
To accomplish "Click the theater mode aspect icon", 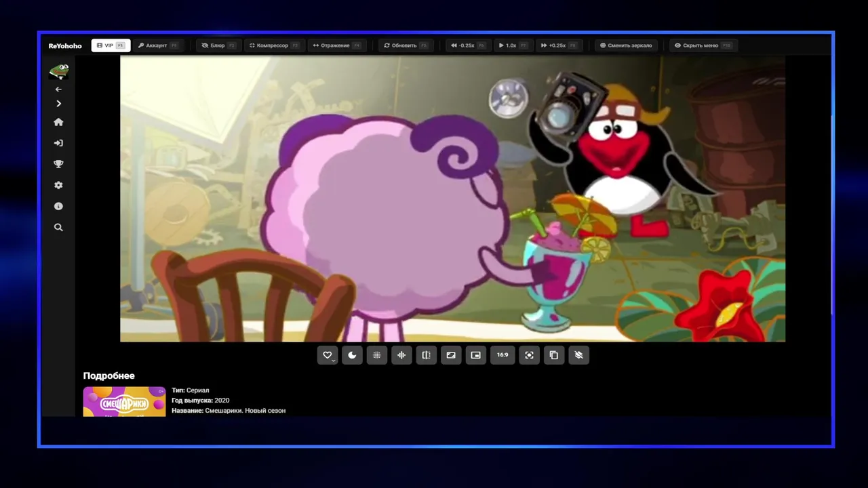I will click(451, 355).
